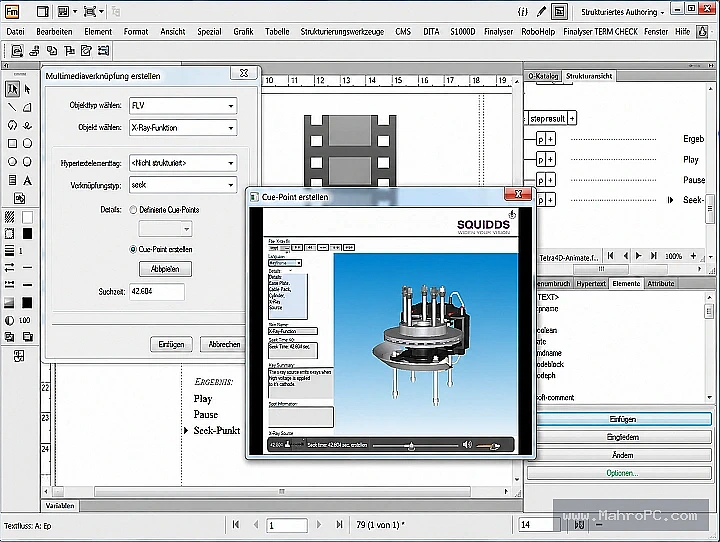Select the arc drawing tool

[x=28, y=107]
